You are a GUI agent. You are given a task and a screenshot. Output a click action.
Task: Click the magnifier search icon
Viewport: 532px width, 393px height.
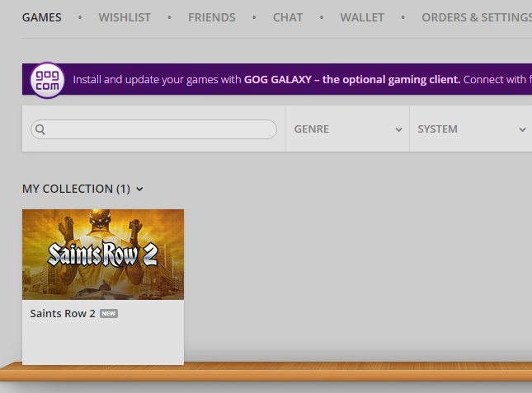pyautogui.click(x=40, y=129)
